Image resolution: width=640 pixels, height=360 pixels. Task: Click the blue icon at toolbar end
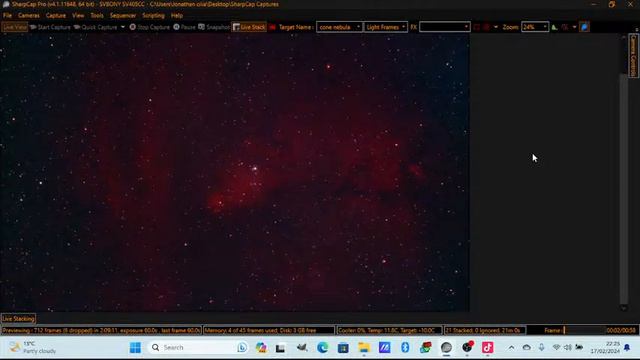click(x=584, y=27)
